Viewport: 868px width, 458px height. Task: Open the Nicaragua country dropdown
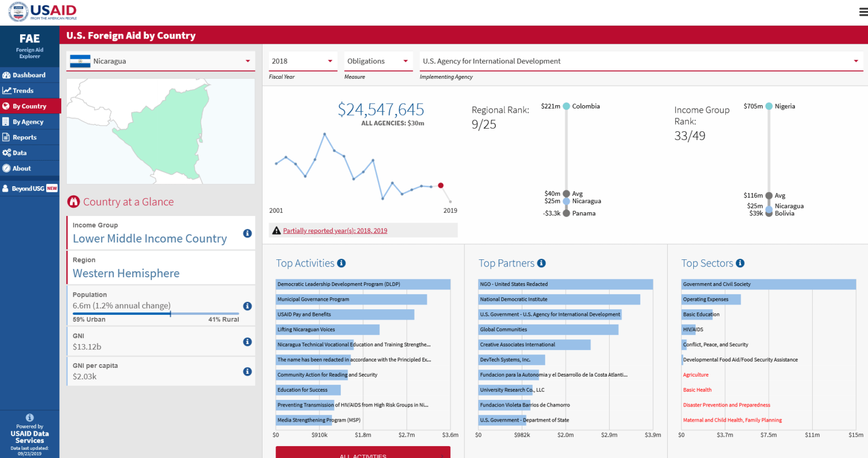(161, 61)
